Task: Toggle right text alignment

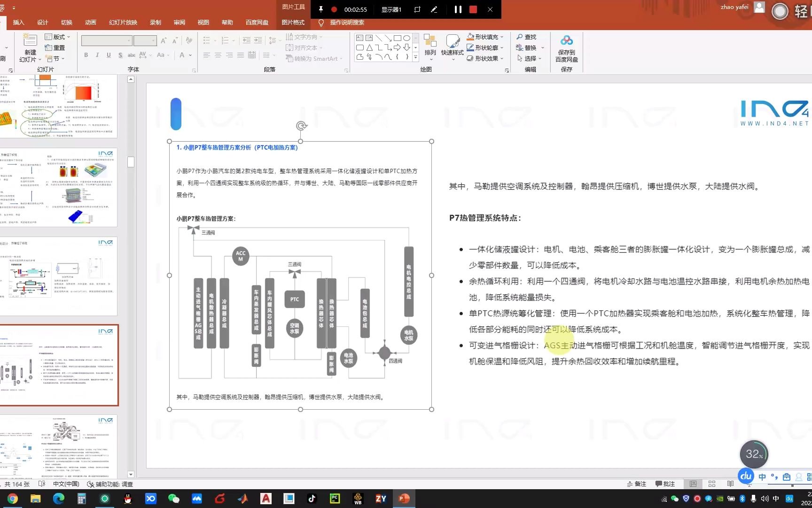Action: point(229,55)
